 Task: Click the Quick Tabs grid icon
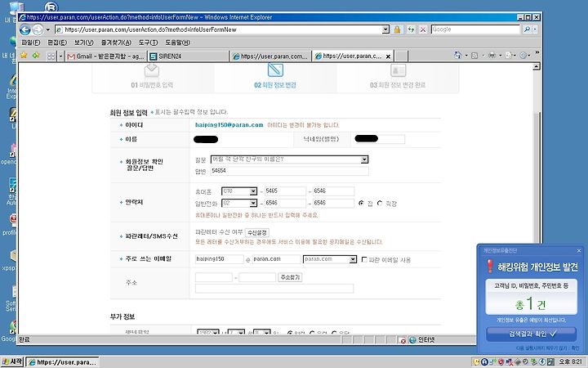tap(51, 56)
